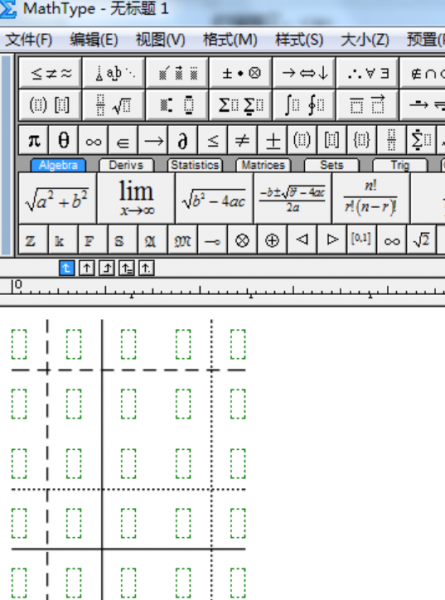Screen dimensions: 445x600
Task: Click the top-left matrix cell placeholder
Action: pyautogui.click(x=19, y=344)
